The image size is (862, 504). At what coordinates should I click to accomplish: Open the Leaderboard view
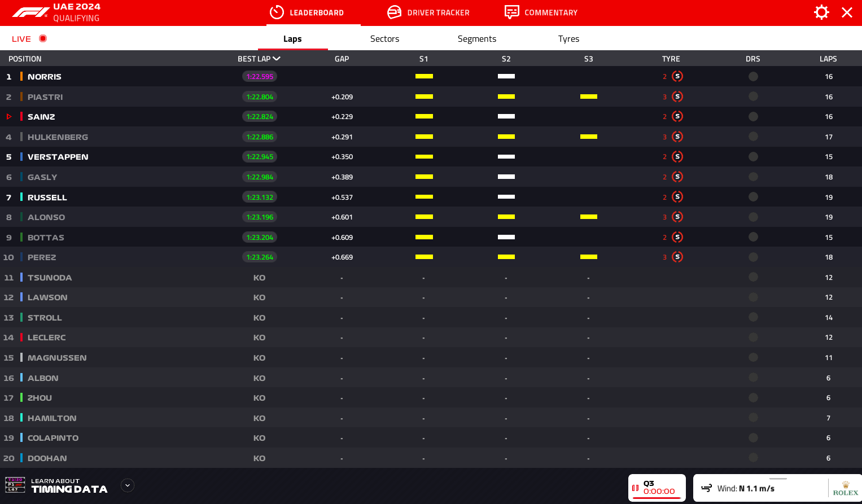[307, 12]
